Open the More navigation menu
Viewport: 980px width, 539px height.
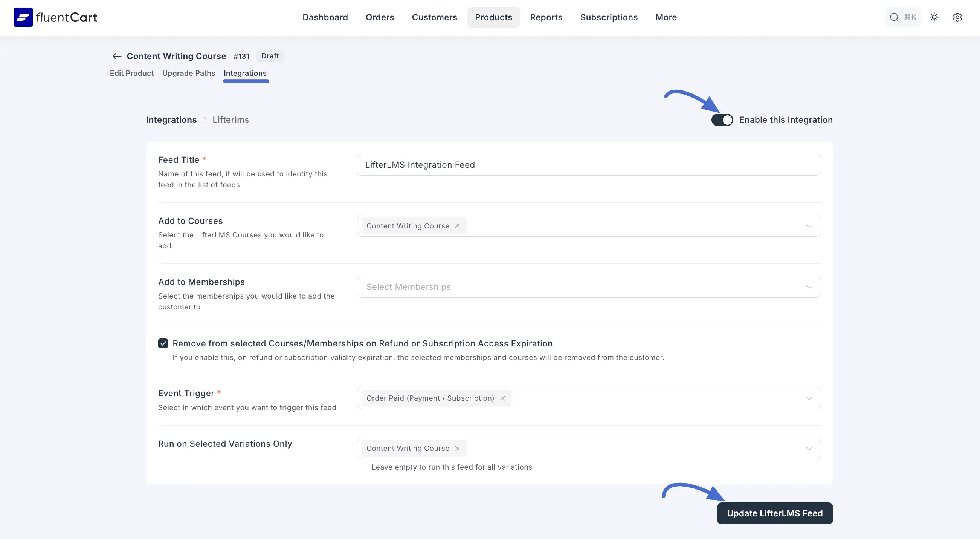tap(666, 17)
